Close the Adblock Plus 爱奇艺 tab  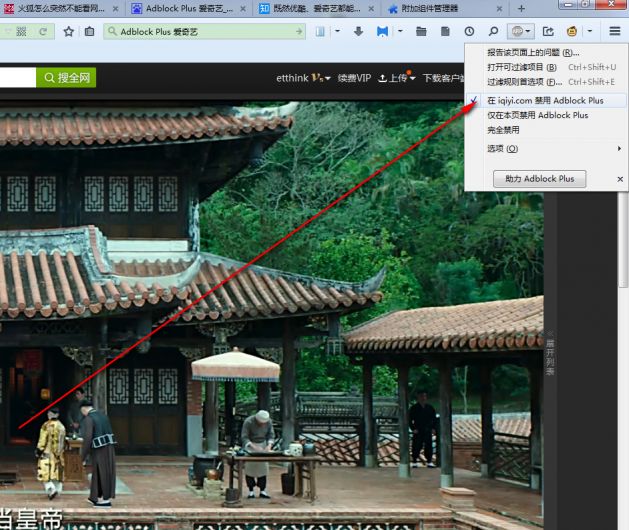[x=243, y=8]
